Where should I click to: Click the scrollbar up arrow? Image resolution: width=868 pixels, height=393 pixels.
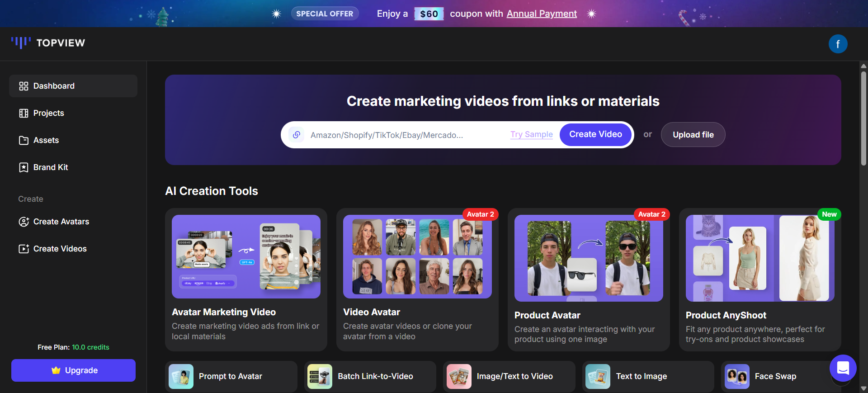click(863, 66)
